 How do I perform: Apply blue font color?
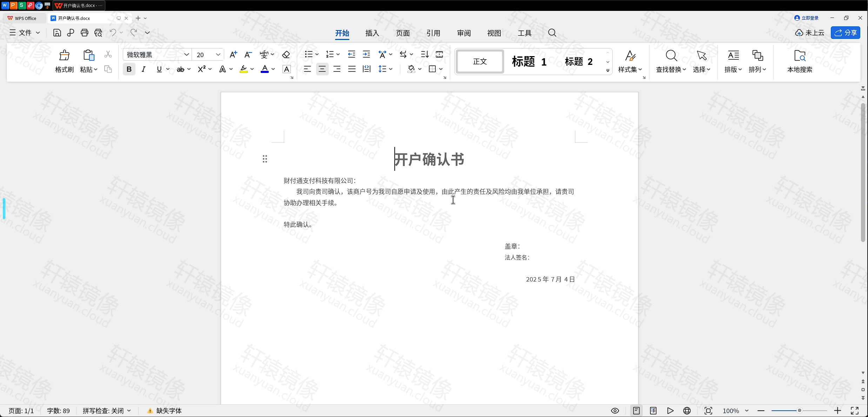(265, 69)
